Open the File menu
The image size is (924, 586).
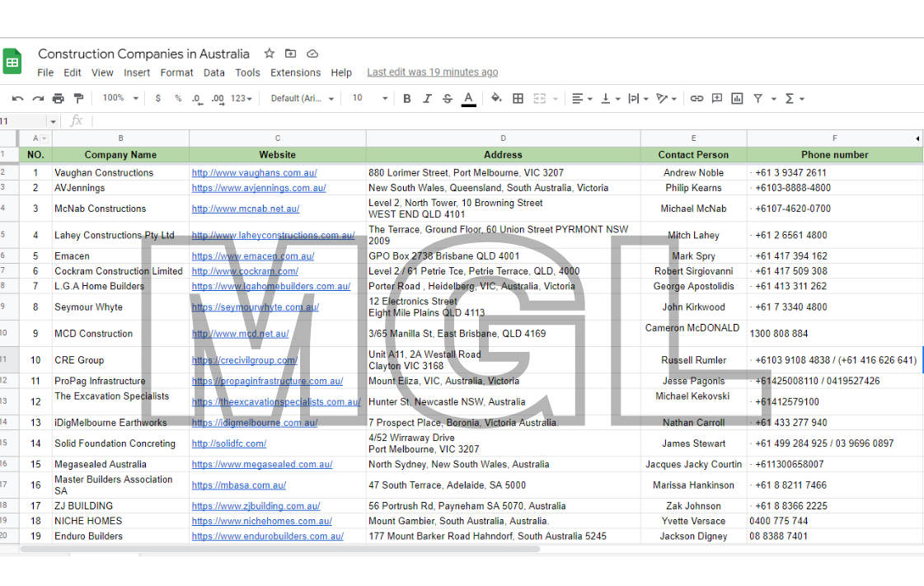click(45, 73)
